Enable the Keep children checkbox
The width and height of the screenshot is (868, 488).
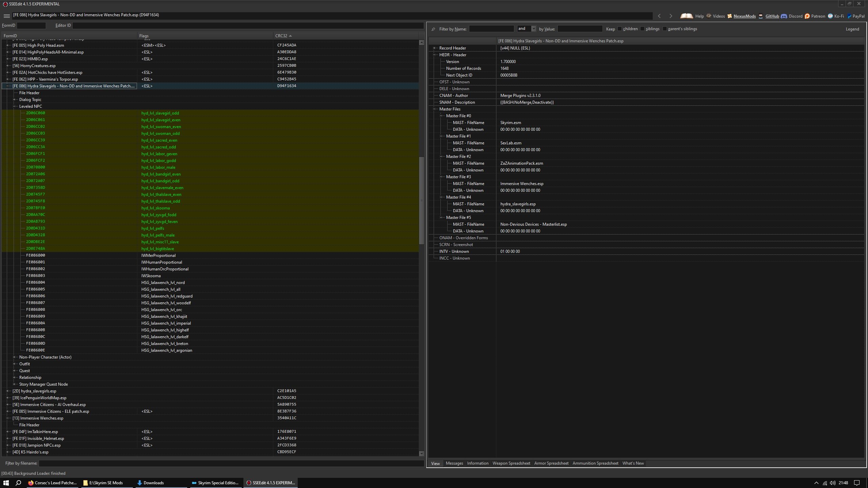pos(620,29)
